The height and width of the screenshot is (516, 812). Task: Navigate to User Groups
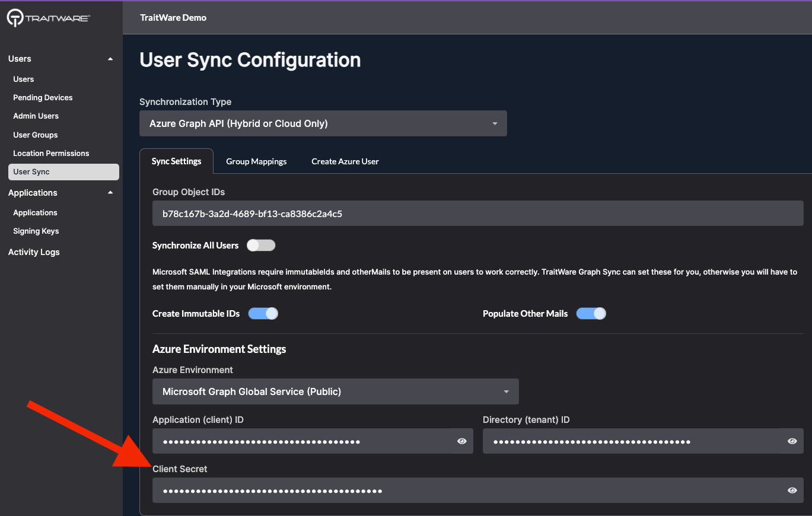coord(36,135)
